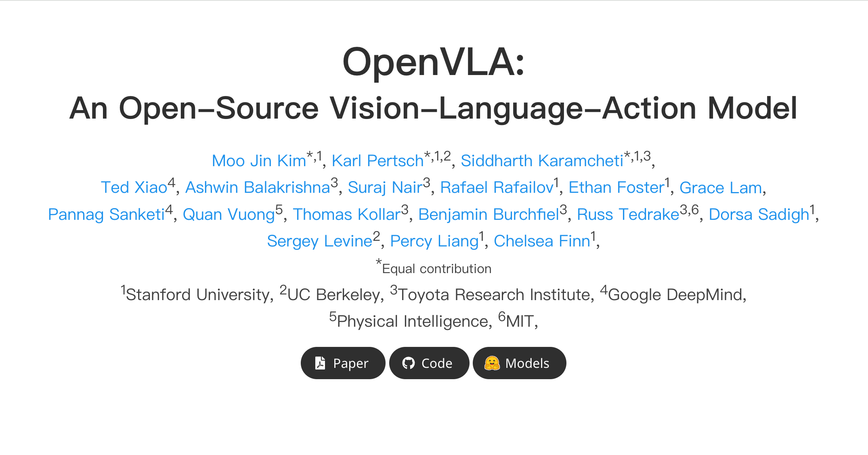Select Ted Xiao's author link

[134, 187]
